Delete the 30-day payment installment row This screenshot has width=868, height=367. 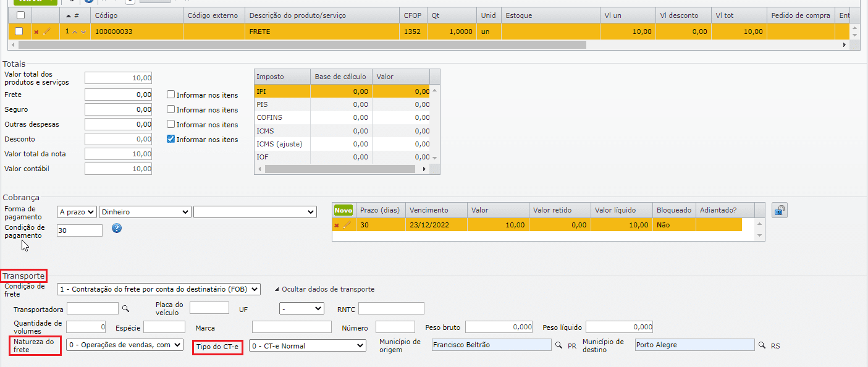point(337,226)
